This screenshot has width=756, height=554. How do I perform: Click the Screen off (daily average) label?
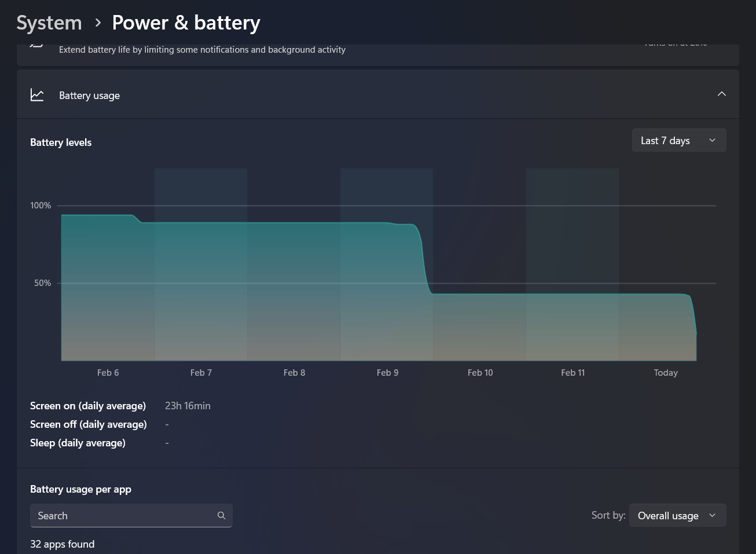coord(89,424)
